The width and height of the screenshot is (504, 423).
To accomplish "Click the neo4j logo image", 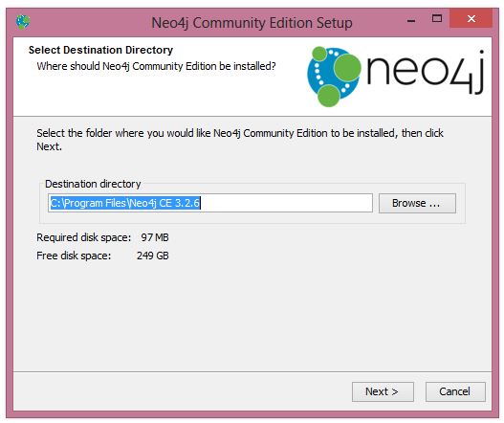I will pos(395,77).
